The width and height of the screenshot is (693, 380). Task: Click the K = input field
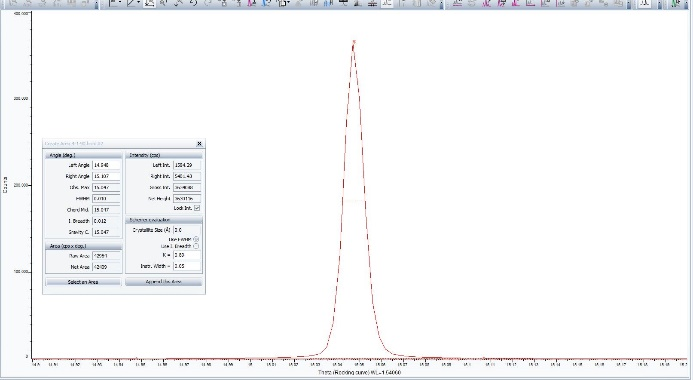click(x=187, y=255)
